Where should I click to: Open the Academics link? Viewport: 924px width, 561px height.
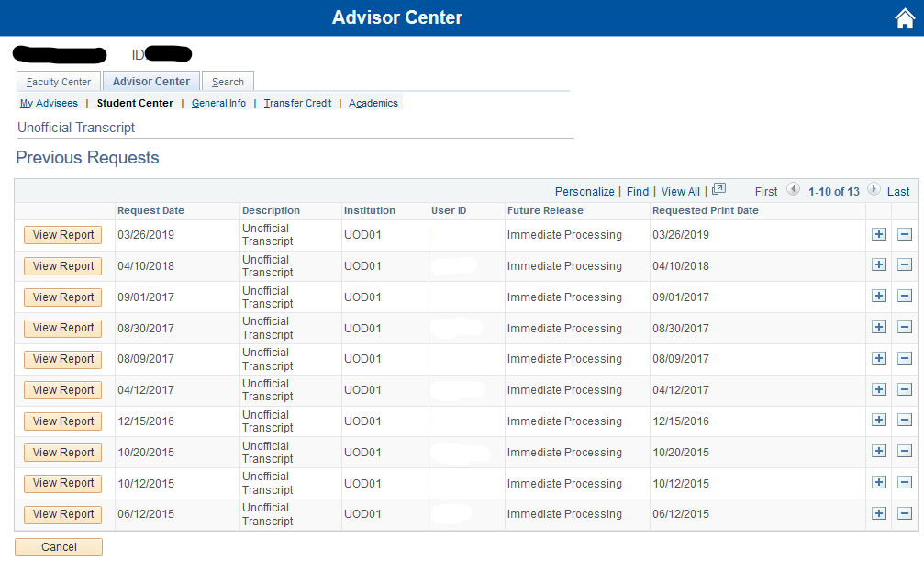point(373,103)
